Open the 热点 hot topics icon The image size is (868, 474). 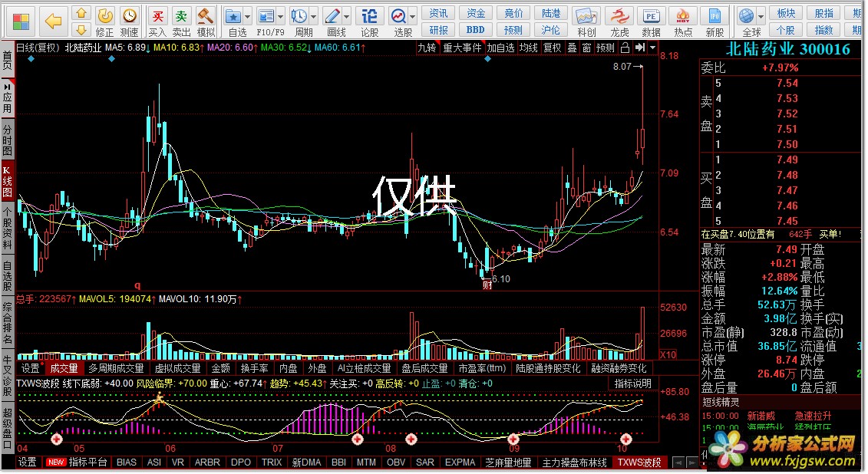coord(683,21)
